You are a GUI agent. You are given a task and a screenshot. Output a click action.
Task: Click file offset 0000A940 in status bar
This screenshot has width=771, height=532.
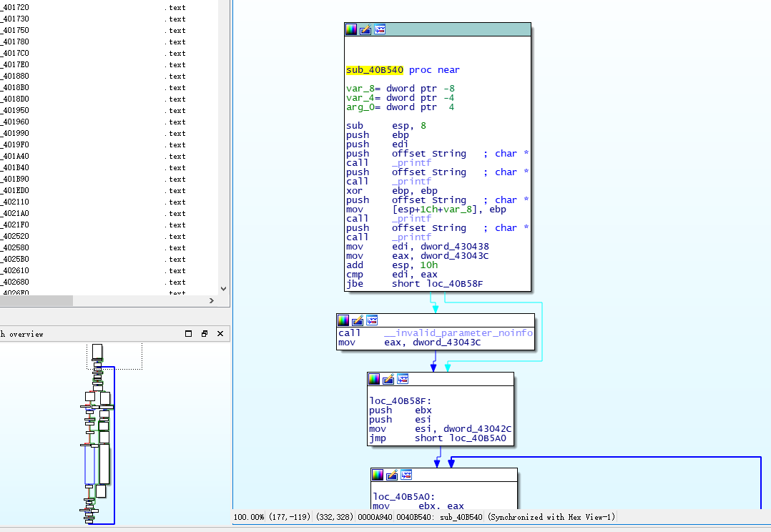[x=375, y=517]
